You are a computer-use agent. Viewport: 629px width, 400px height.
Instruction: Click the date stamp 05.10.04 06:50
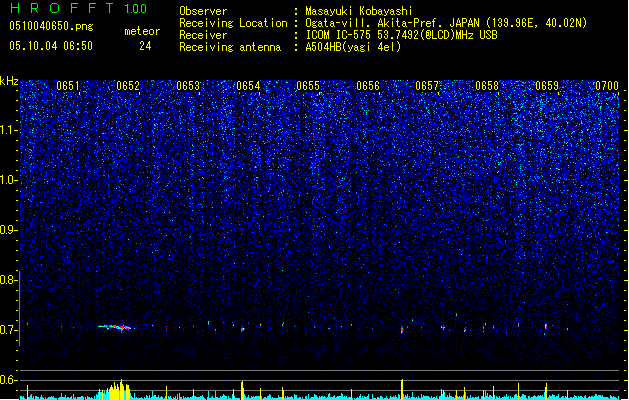pos(51,46)
